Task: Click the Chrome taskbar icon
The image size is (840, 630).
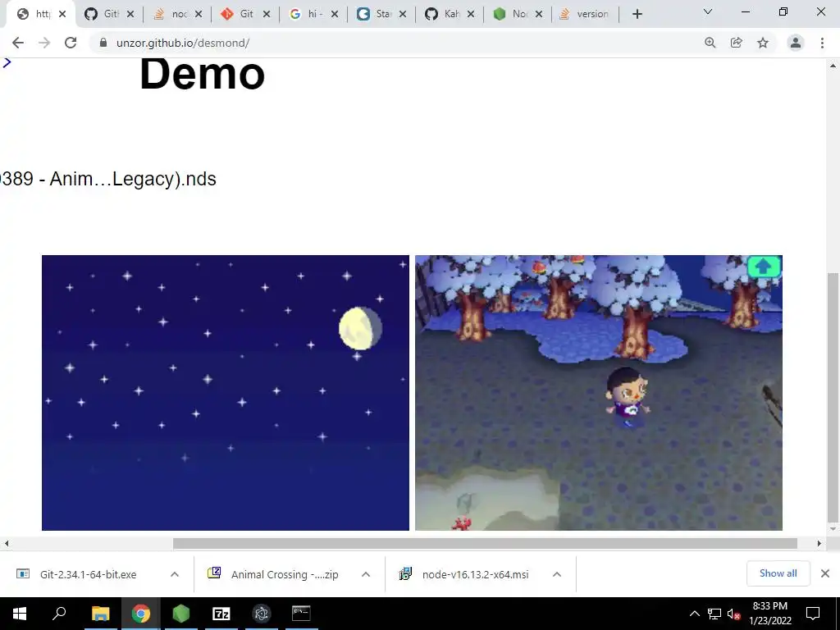Action: 141,614
